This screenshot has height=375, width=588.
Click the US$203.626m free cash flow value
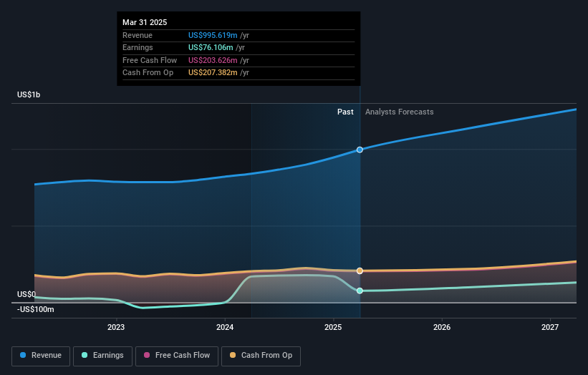click(213, 60)
